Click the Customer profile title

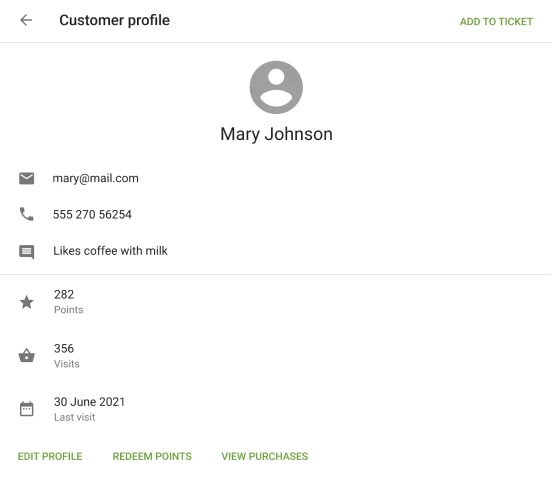click(x=115, y=20)
